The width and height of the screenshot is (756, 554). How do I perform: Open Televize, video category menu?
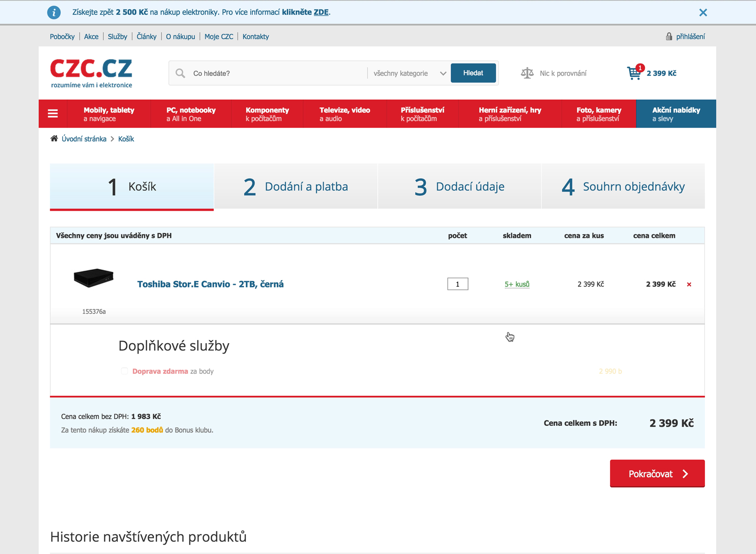(x=345, y=114)
